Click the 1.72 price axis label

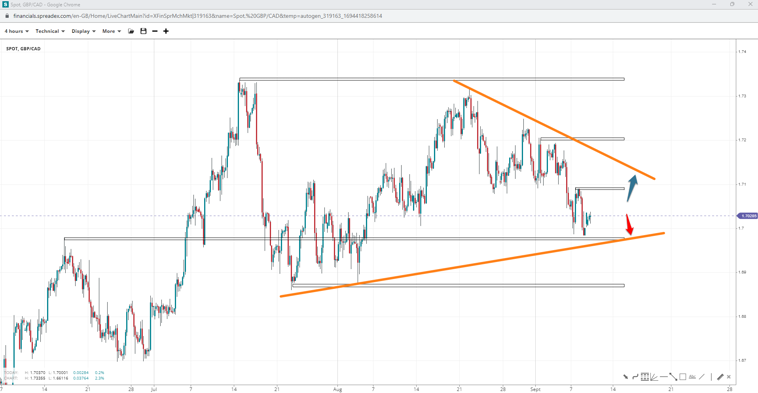pyautogui.click(x=742, y=140)
